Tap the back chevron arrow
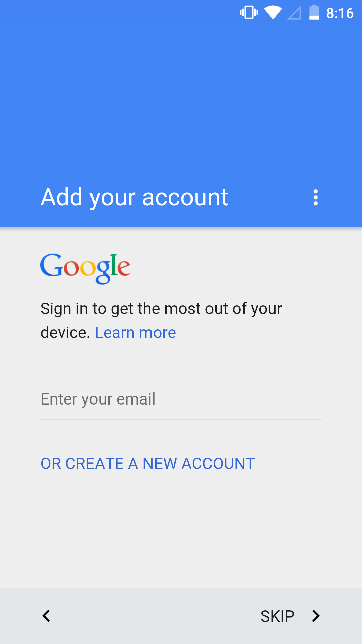362x644 pixels. tap(46, 616)
